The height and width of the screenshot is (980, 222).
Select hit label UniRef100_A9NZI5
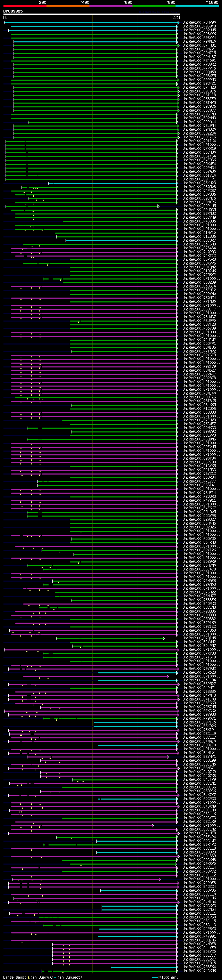tap(199, 53)
